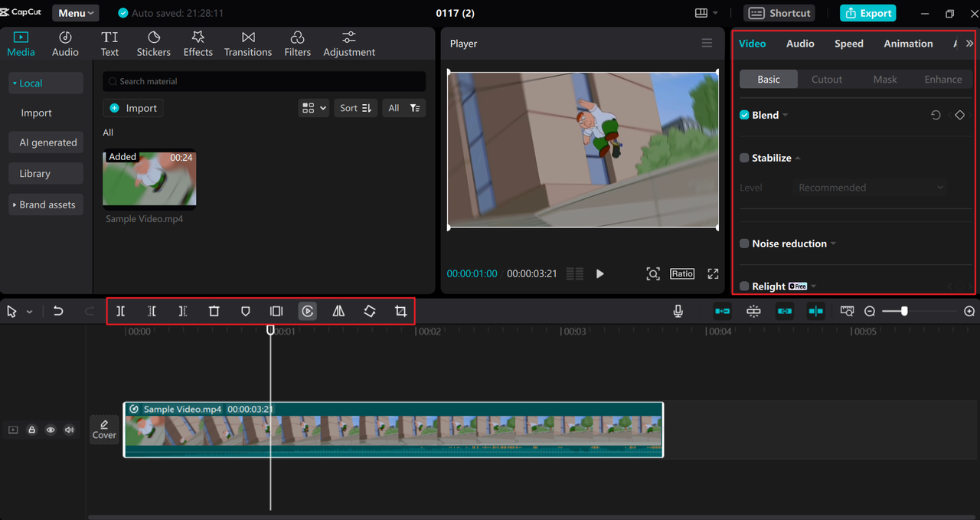Open the Adjustment tab

349,44
